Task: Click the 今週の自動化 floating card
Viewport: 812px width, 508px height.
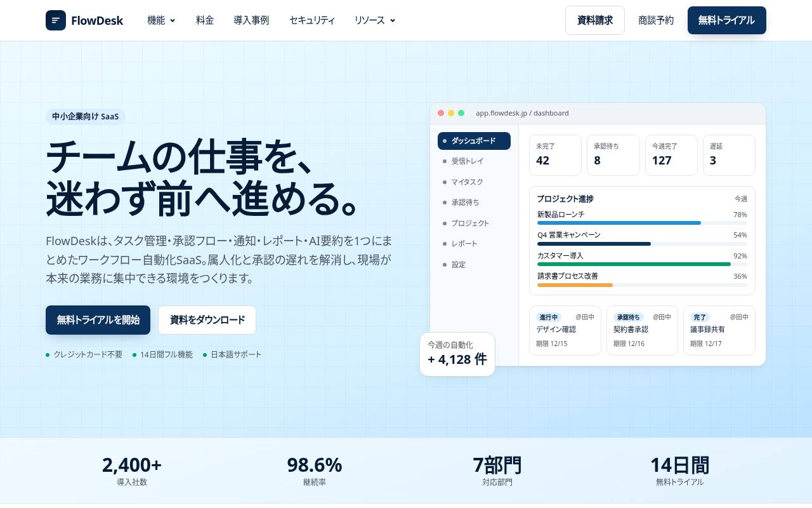Action: (457, 354)
